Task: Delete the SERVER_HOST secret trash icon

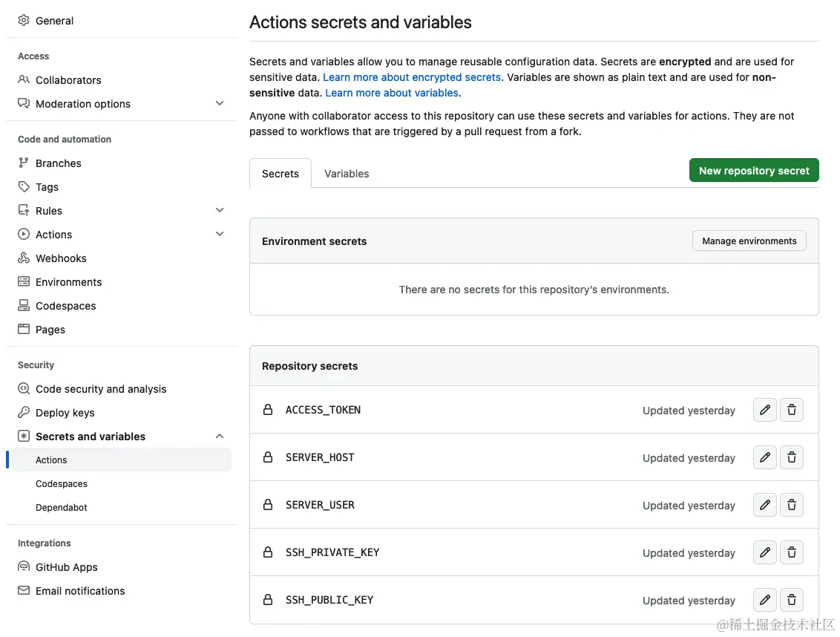Action: tap(792, 457)
